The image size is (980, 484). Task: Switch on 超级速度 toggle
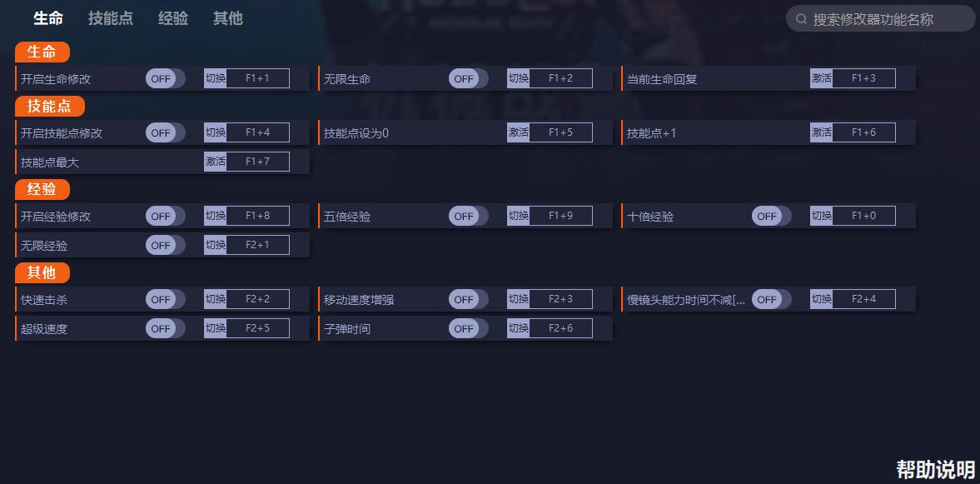(166, 328)
